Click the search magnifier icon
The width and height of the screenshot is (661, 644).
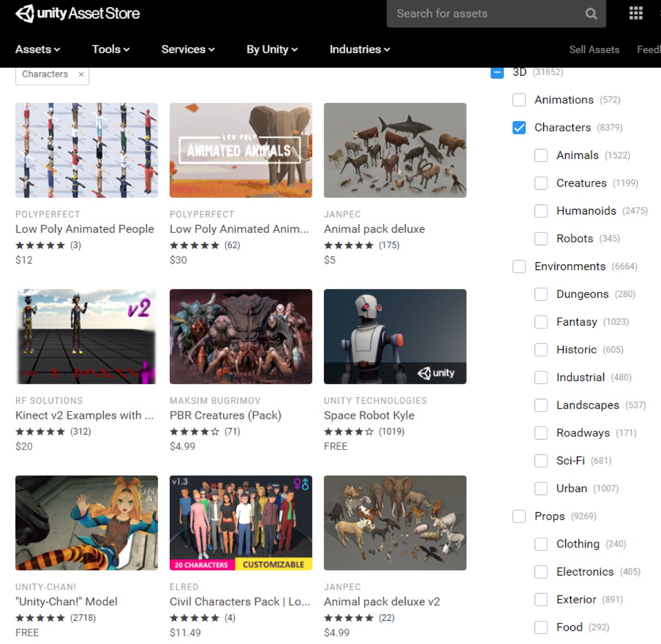pos(591,14)
